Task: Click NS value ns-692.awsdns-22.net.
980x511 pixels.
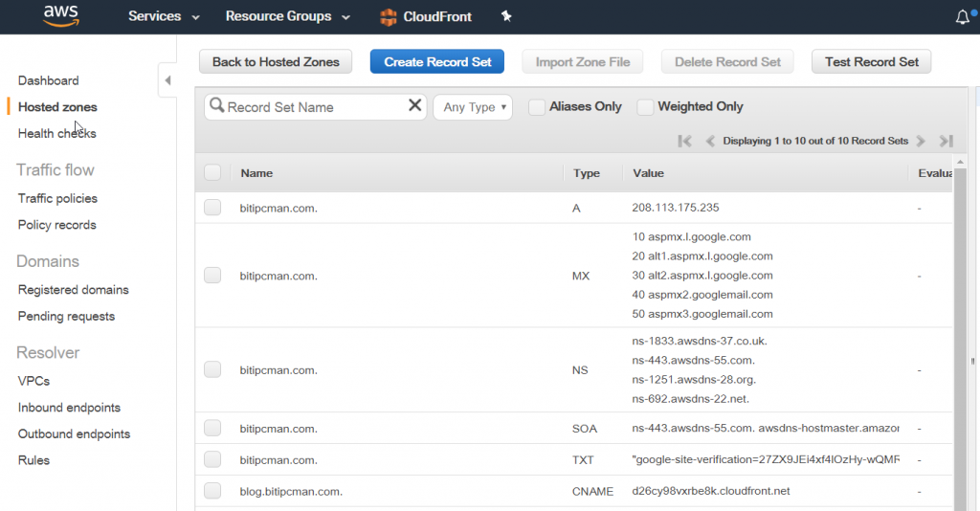Action: (x=690, y=398)
